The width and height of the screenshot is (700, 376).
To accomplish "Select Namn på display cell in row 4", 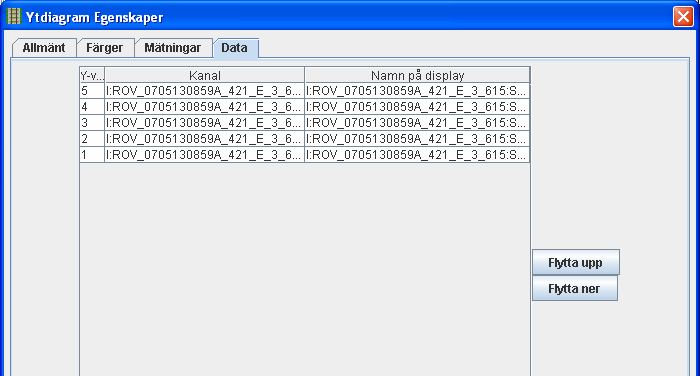I will click(x=417, y=107).
